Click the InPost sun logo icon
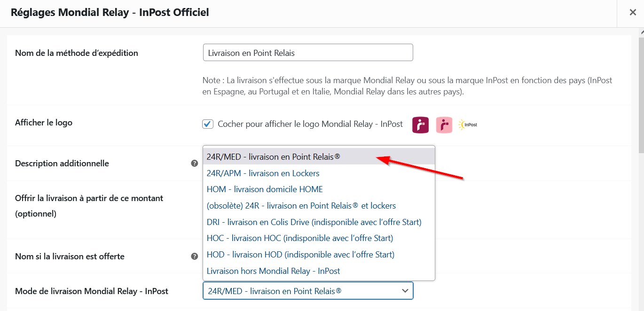This screenshot has width=644, height=311. (x=467, y=124)
